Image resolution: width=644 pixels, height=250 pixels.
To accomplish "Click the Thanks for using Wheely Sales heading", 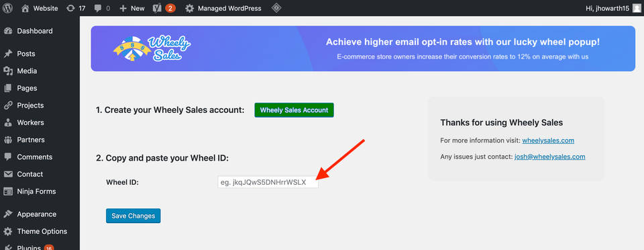I will click(x=502, y=122).
